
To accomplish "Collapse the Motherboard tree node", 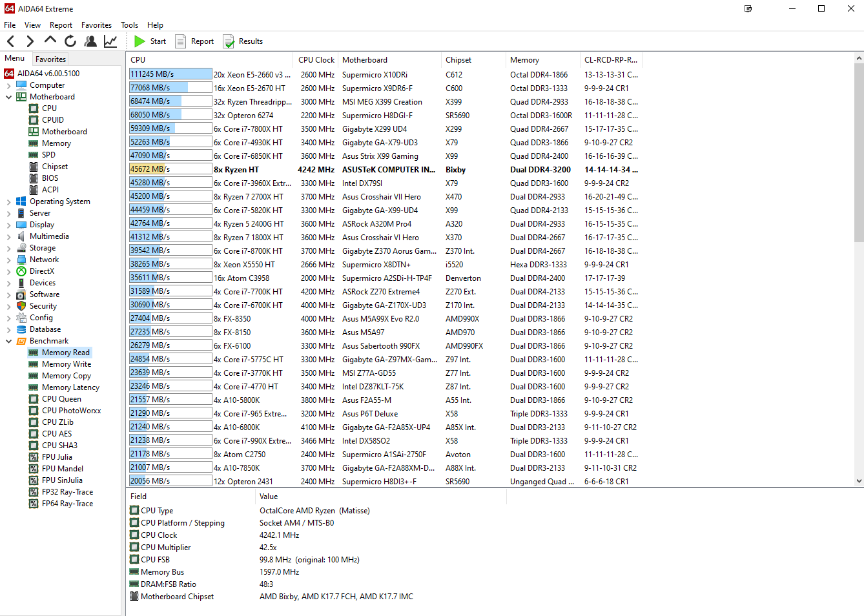I will coord(8,97).
